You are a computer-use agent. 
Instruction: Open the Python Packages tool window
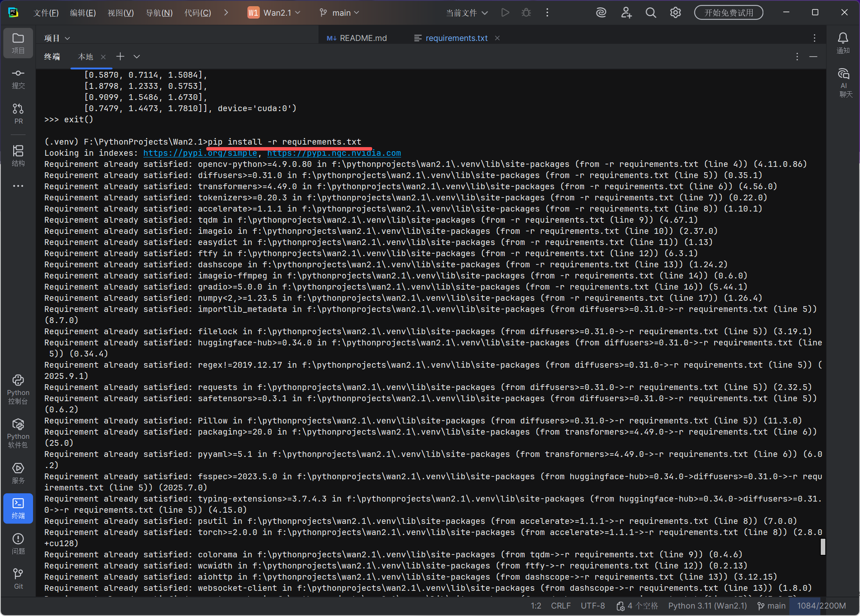pos(18,433)
